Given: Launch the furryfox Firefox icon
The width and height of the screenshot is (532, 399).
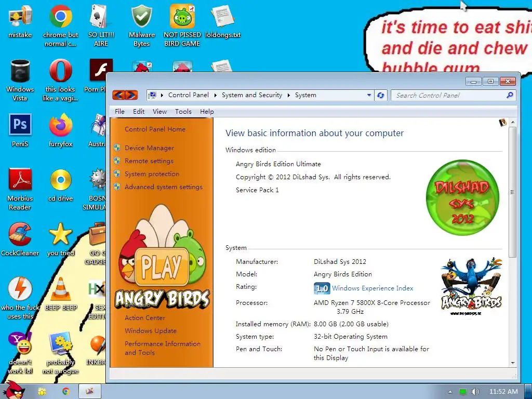Looking at the screenshot, I should [x=60, y=130].
